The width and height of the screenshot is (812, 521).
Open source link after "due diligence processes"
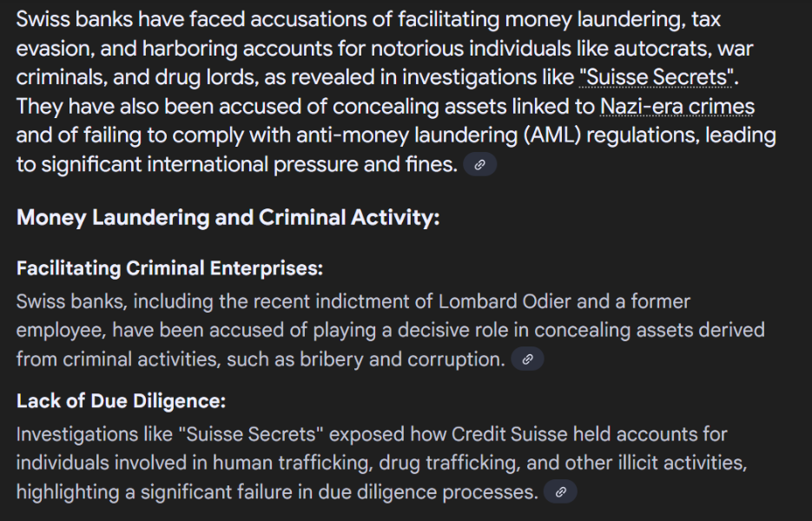[x=560, y=492]
